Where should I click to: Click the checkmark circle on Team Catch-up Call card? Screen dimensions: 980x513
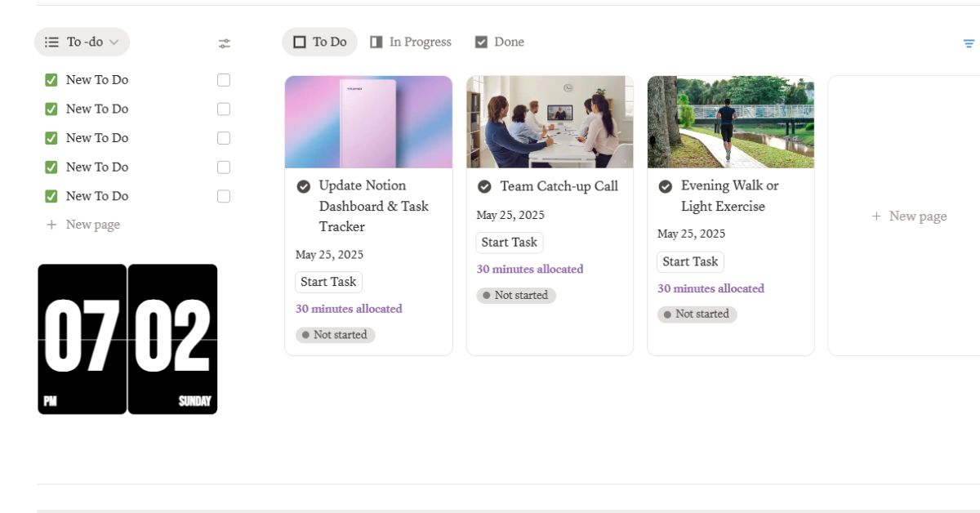(x=484, y=186)
